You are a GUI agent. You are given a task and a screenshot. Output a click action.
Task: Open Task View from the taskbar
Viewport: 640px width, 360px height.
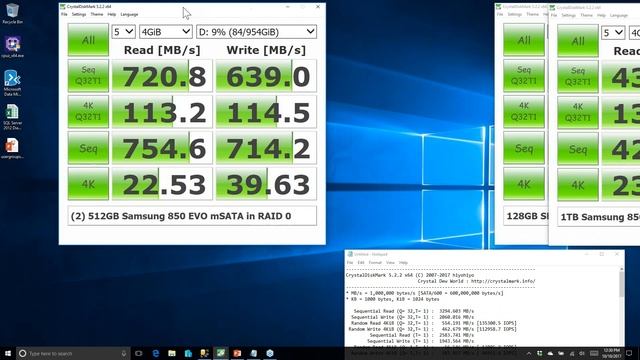coord(139,353)
